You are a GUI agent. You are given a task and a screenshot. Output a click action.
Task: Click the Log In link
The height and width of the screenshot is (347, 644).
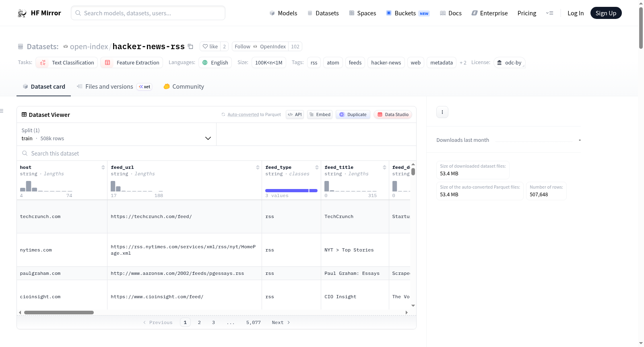point(576,13)
